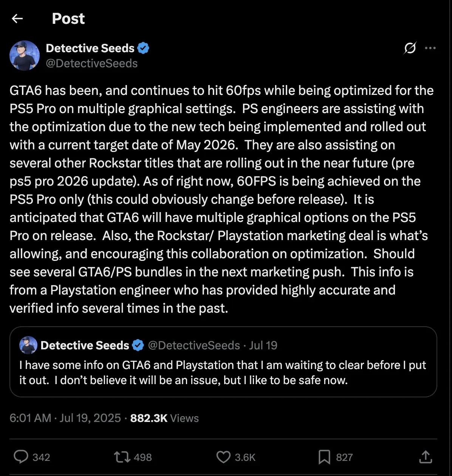Viewport: 452px width, 476px height.
Task: Open the reply composer via comment icon
Action: click(22, 457)
